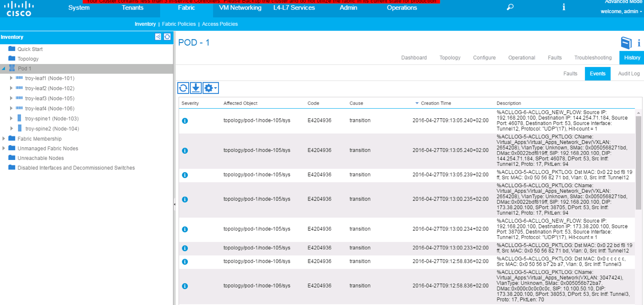Click troy-leaf1 switch icon

coord(19,78)
